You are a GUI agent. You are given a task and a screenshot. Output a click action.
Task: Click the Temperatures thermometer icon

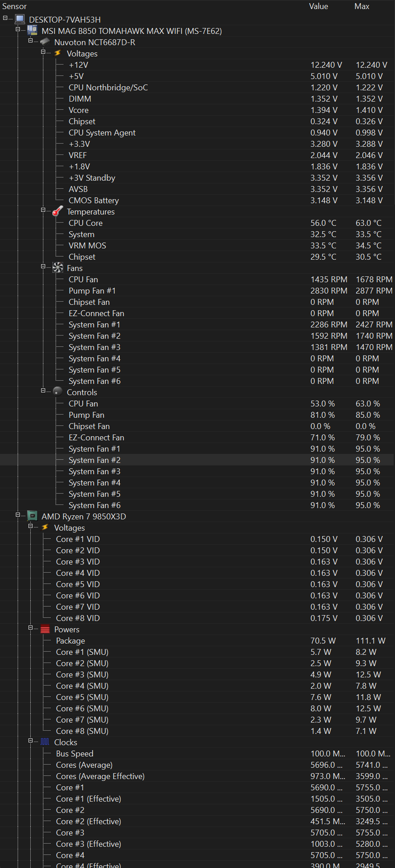click(57, 211)
